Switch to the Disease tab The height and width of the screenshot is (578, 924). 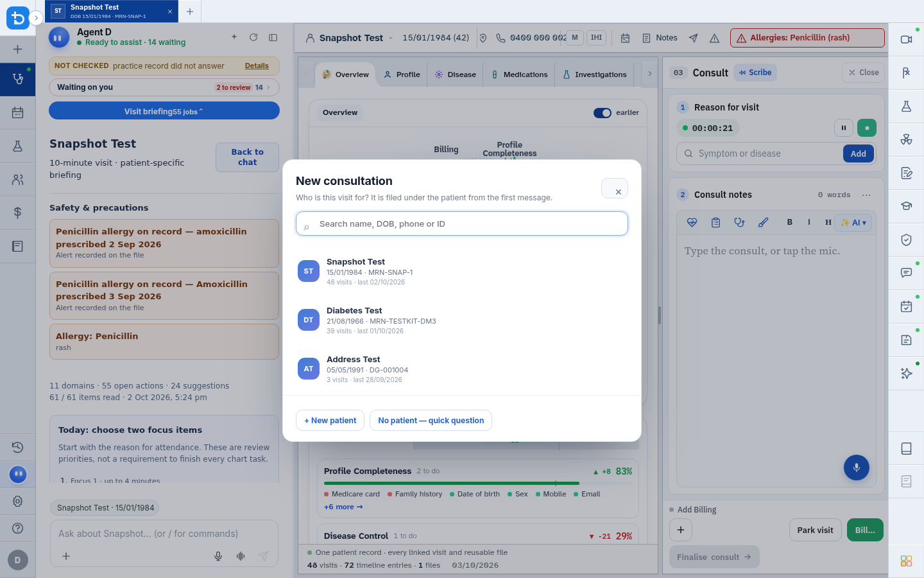(456, 74)
